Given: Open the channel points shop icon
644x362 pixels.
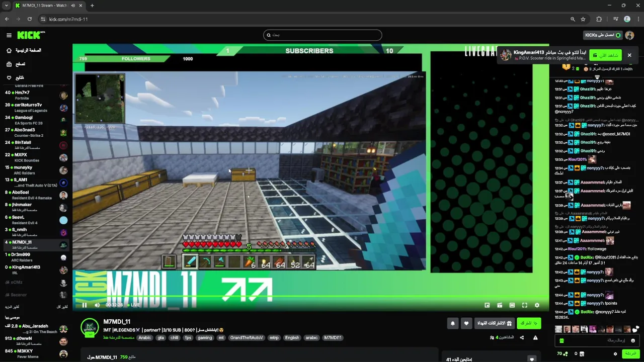Looking at the screenshot, I should (582, 354).
